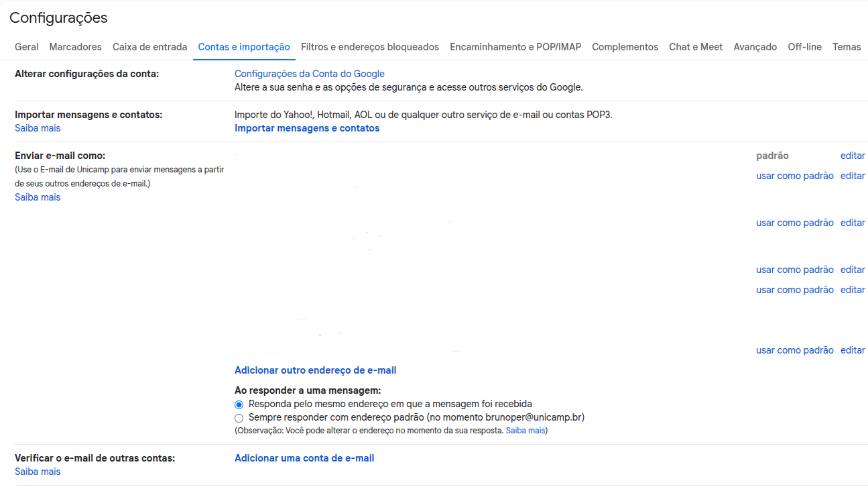868x487 pixels.
Task: Open the Temas tab
Action: pyautogui.click(x=847, y=47)
